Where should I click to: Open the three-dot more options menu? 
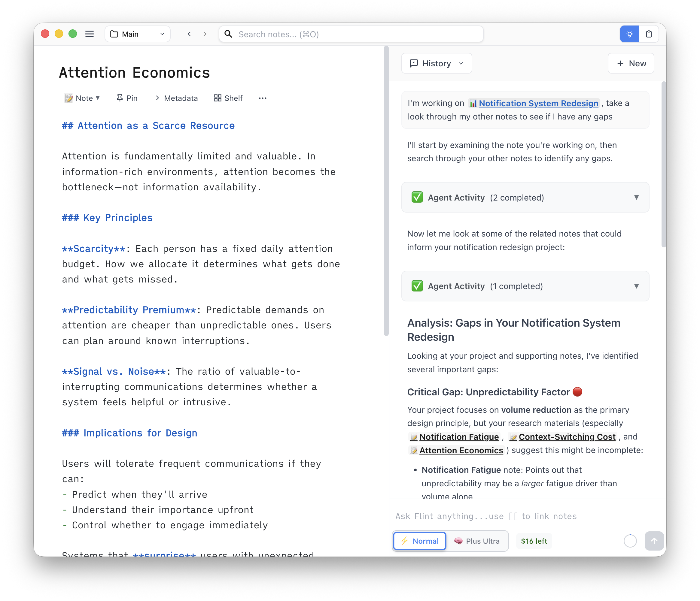click(263, 98)
